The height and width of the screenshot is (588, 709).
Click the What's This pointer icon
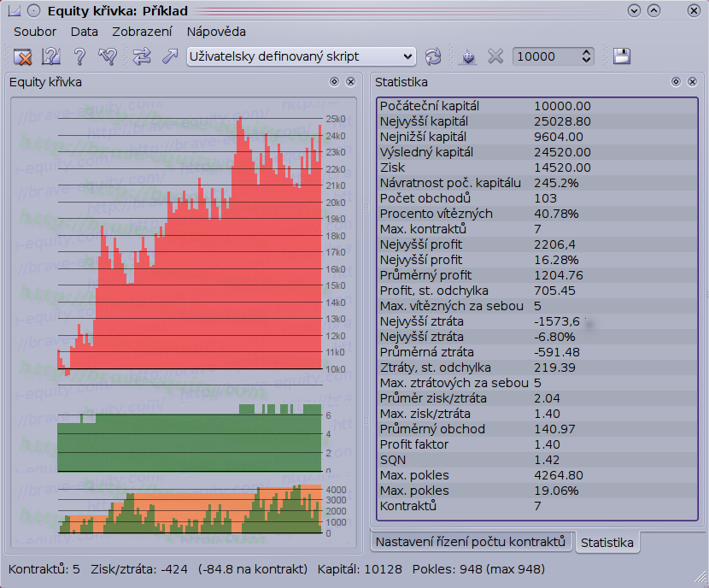(107, 56)
